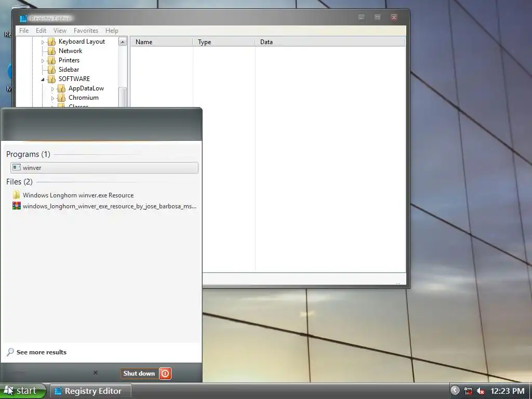Click the start button
The height and width of the screenshot is (399, 532).
(x=23, y=391)
